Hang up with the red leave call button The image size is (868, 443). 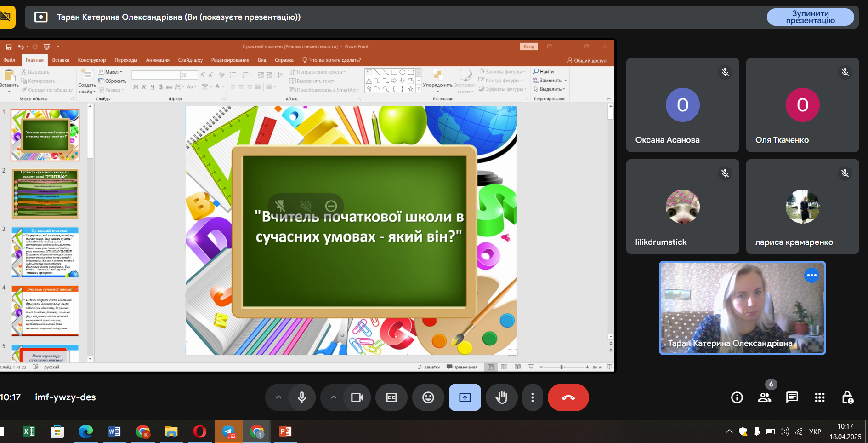pos(568,397)
